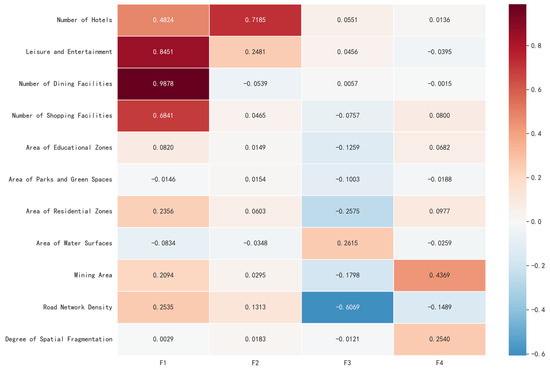Click the 0.9878 Dining Facilities cell
550x370 pixels.
163,84
